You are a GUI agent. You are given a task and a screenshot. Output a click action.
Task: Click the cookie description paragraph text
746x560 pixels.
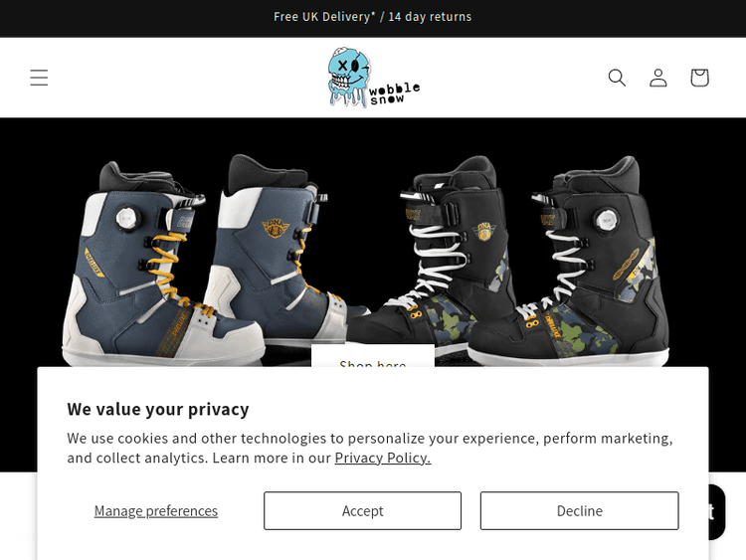(370, 448)
